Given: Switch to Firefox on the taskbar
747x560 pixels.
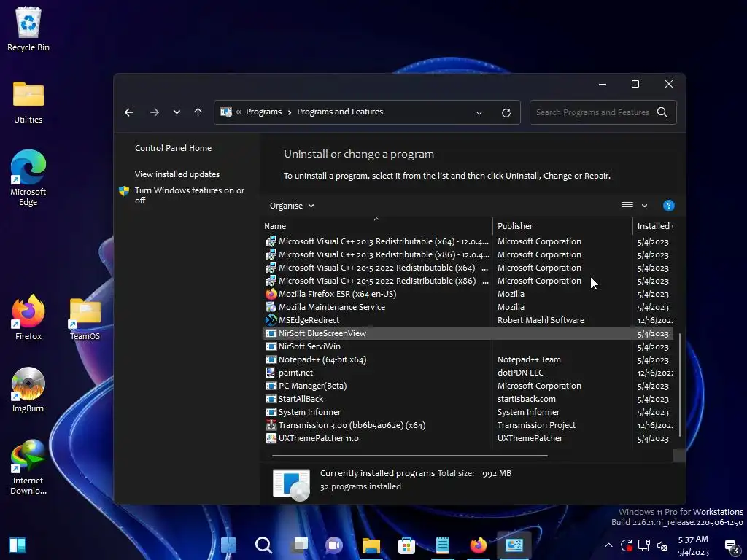Looking at the screenshot, I should pos(478,545).
